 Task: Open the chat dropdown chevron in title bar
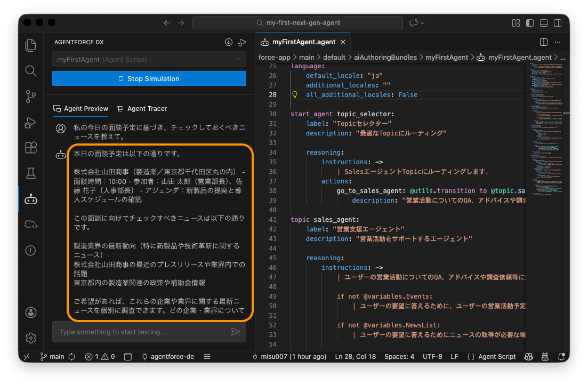click(423, 23)
